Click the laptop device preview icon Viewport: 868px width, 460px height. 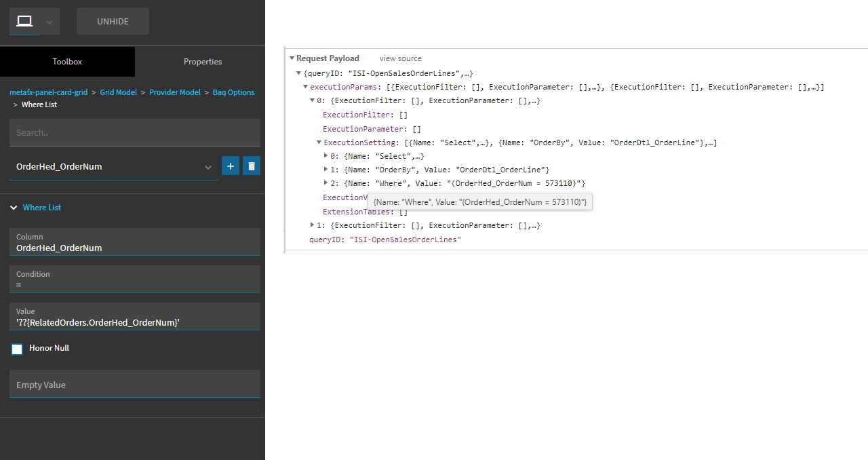point(24,21)
